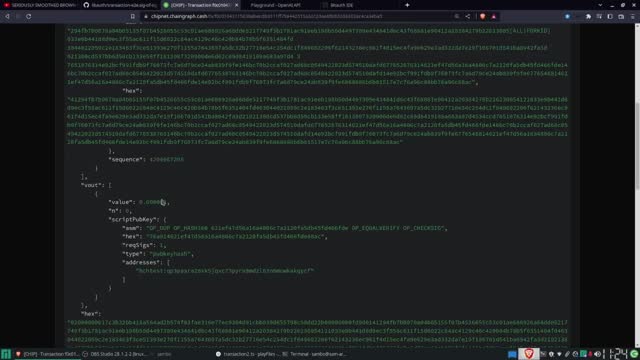Toggle the browser sidebar panel icon
Screen dimensions: 640x360
pos(610,16)
